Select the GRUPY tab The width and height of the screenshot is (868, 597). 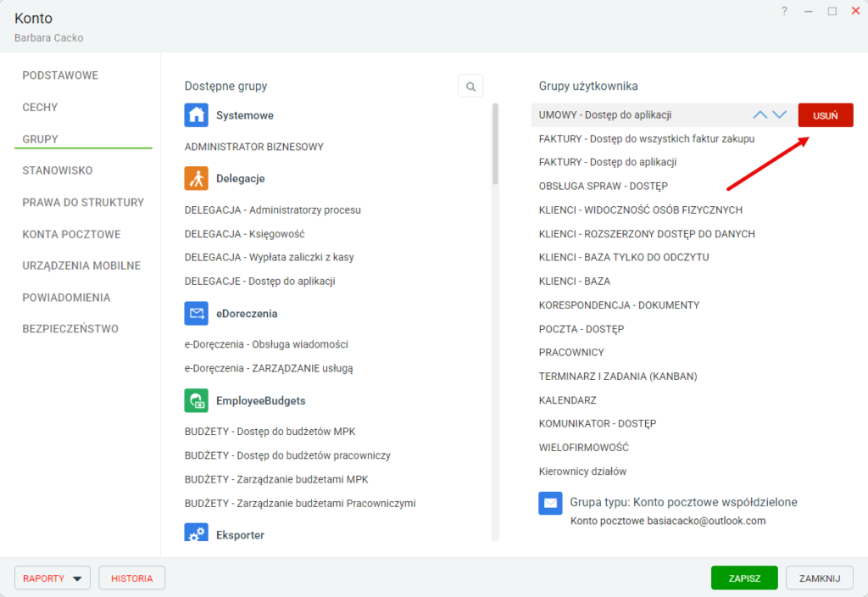40,139
